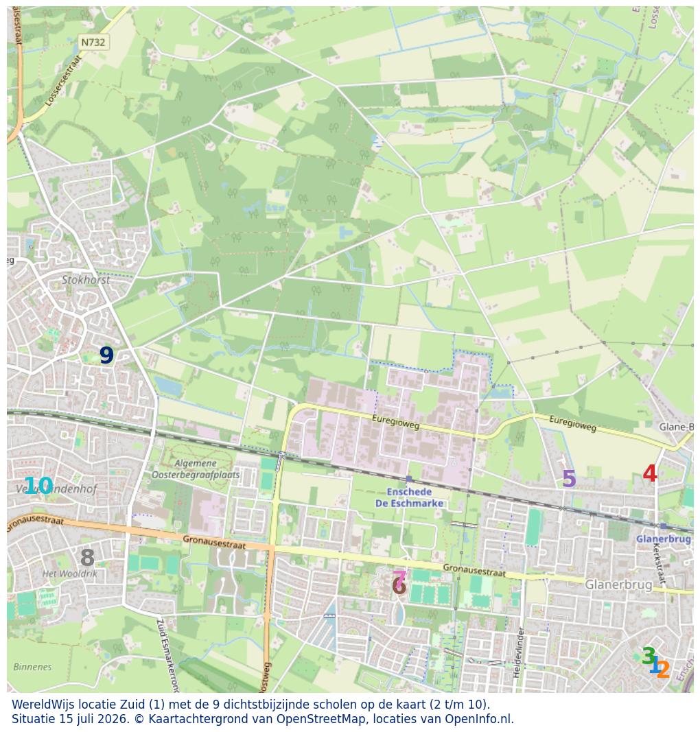
Task: Click the Het Wooldrik label
Action: [x=69, y=574]
